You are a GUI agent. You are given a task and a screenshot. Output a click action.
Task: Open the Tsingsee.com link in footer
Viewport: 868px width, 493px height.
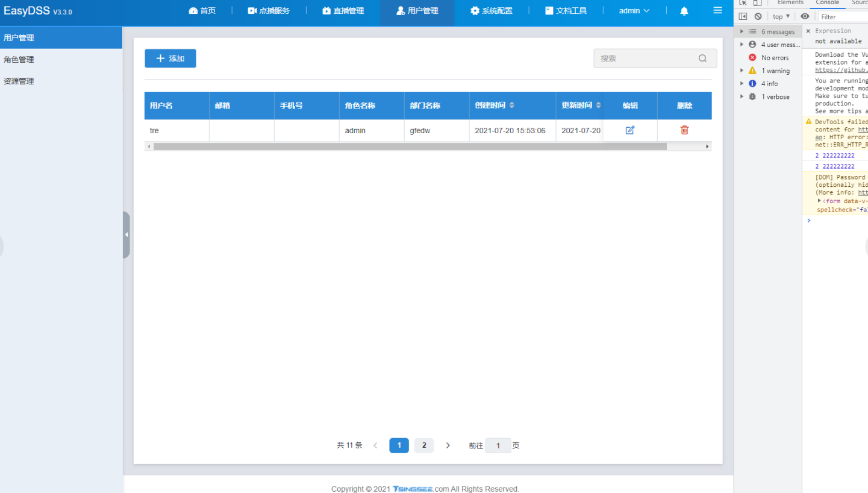pos(420,489)
